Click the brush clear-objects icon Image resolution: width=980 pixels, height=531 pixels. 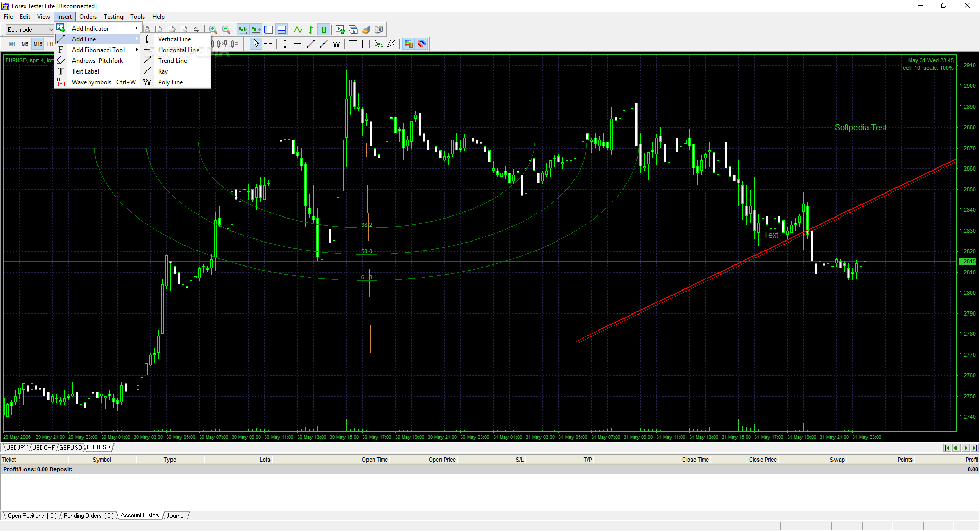tap(366, 30)
